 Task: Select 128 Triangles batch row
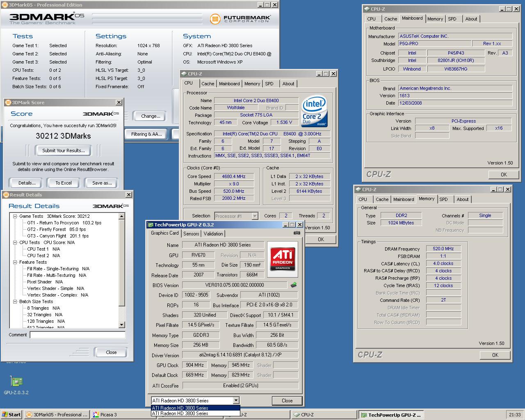coord(46,321)
